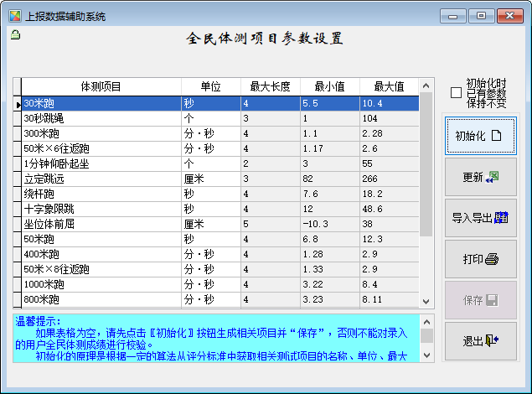
Task: Minimize the 上报数据辅助系统 window
Action: (454, 16)
